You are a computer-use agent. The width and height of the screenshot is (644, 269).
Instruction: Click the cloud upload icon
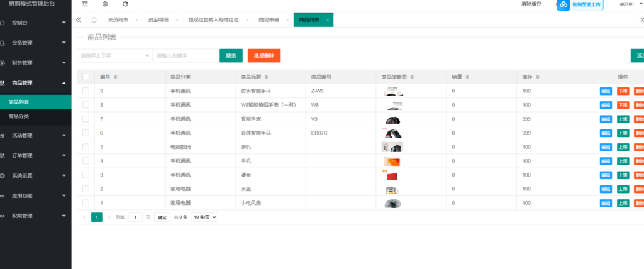[x=563, y=4]
